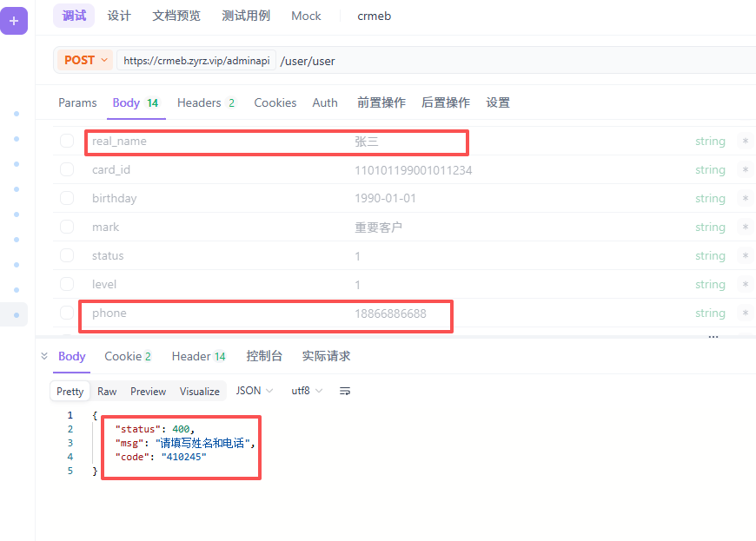Switch to the 调试 tab

pos(74,16)
